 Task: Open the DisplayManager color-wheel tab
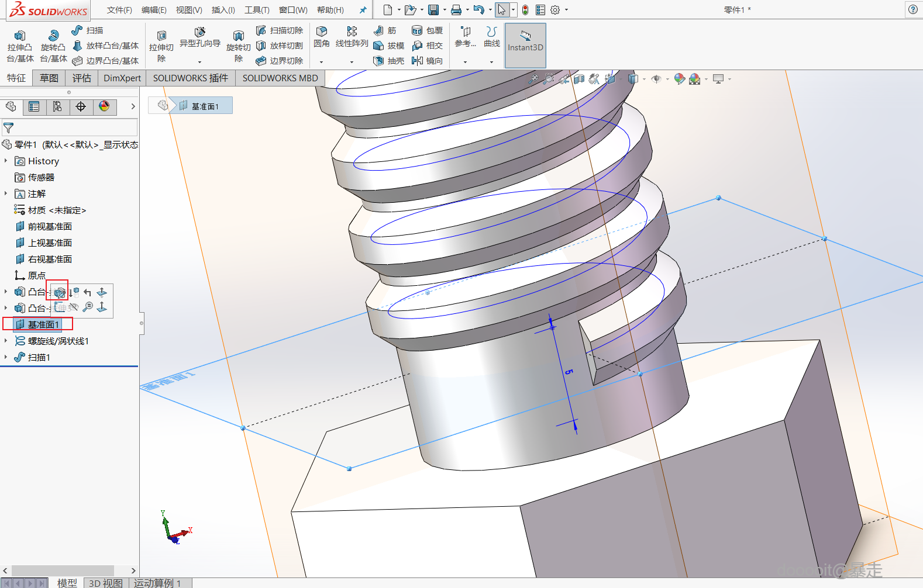(104, 106)
